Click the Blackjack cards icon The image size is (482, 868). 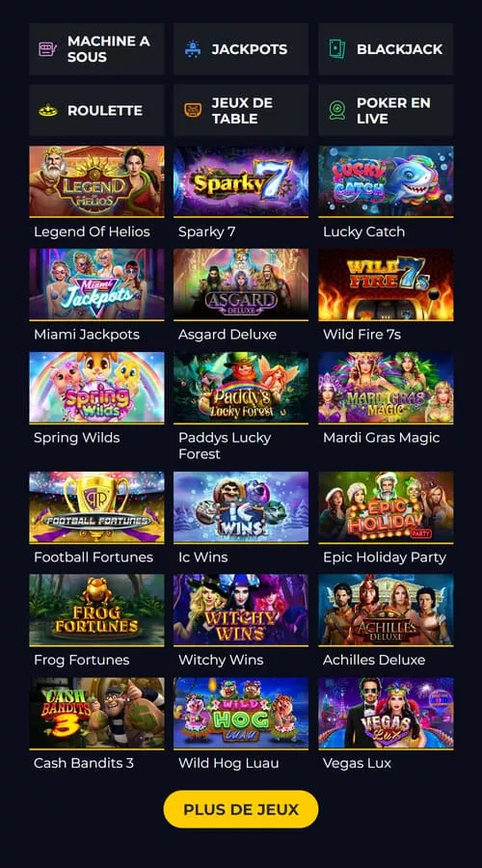point(337,49)
